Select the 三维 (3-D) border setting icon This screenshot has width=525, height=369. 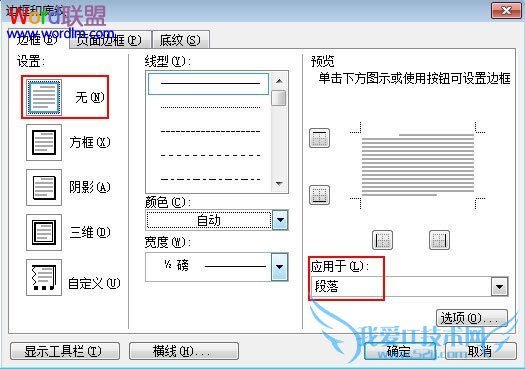(x=44, y=232)
